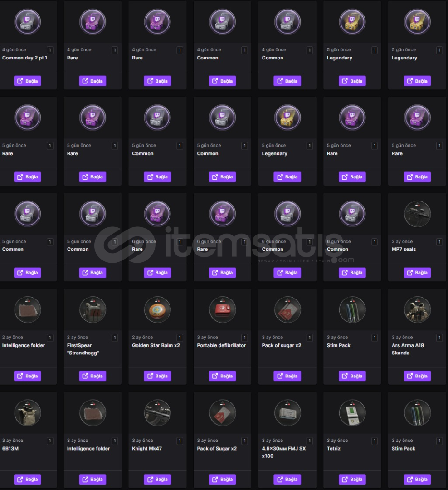Click the MP7 seals weapon icon
448x490 pixels.
click(x=417, y=214)
